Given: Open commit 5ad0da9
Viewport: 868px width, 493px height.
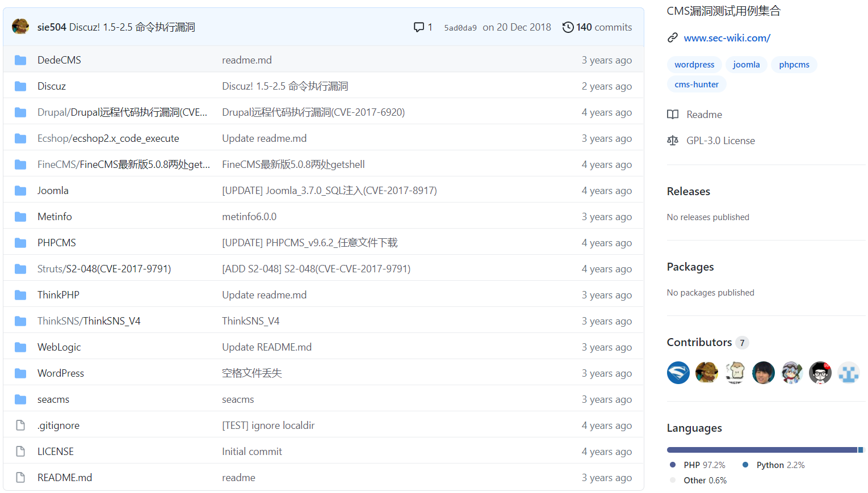Looking at the screenshot, I should (x=460, y=27).
